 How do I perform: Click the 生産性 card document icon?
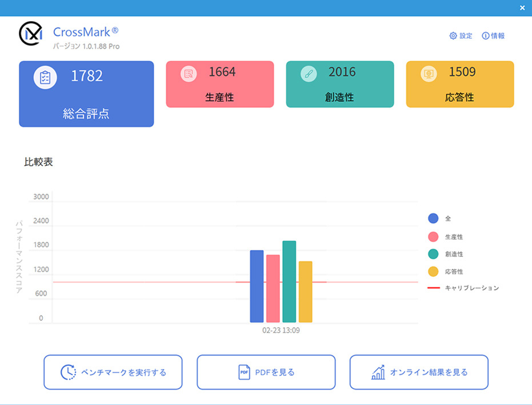click(188, 73)
